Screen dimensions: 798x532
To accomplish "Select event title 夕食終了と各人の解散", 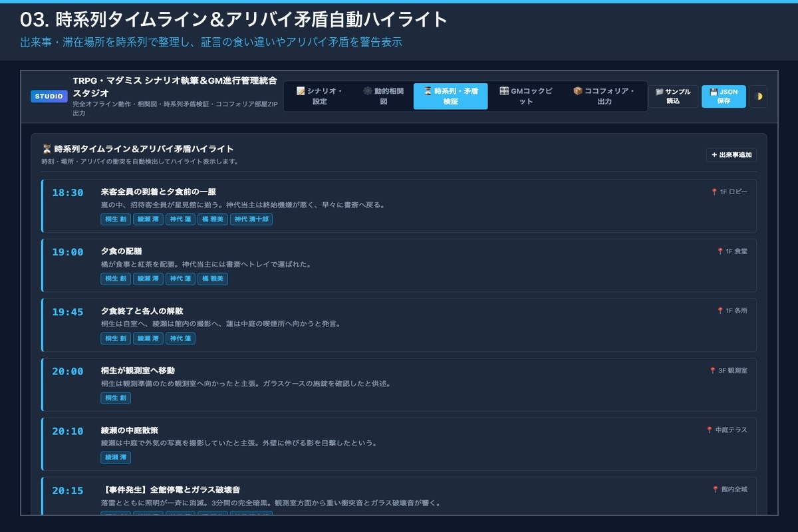I will click(x=142, y=311).
